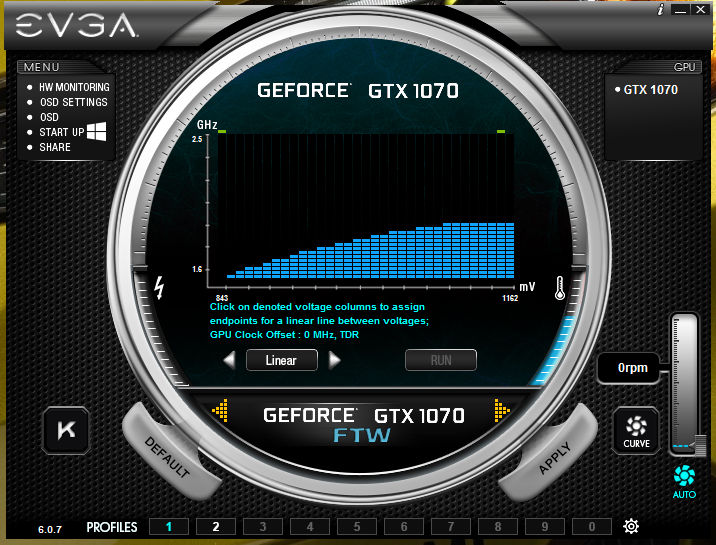Screen dimensions: 716x545
Task: Select profile 3
Action: pos(263,526)
